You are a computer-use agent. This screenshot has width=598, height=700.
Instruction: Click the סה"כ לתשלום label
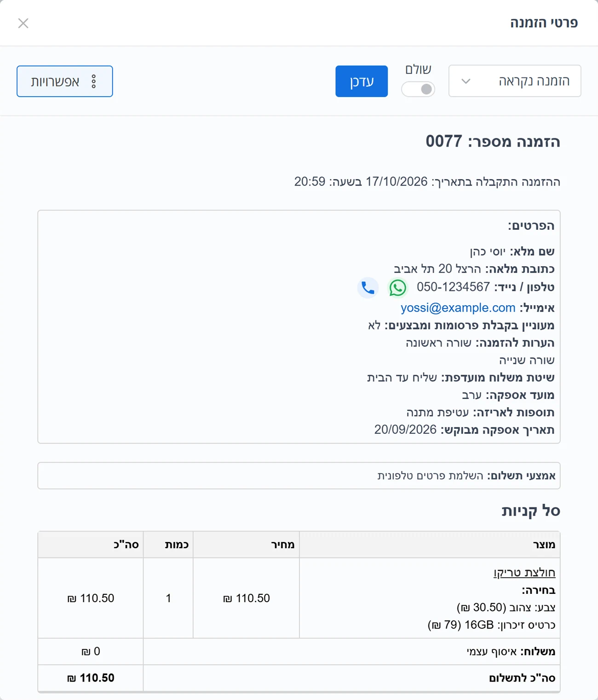point(522,678)
